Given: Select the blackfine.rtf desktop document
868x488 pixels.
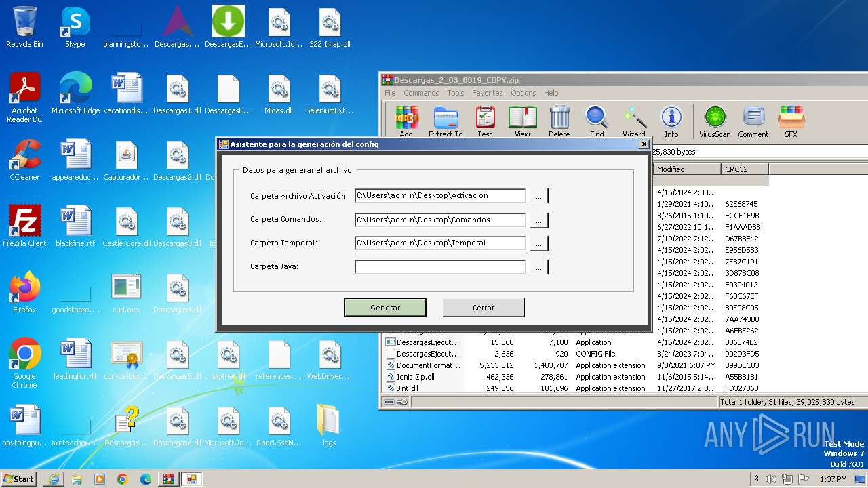Looking at the screenshot, I should click(x=75, y=226).
